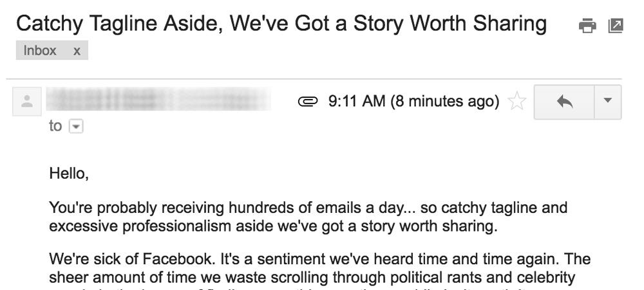This screenshot has width=644, height=290.
Task: Click the "Hello," greeting line
Action: [x=69, y=174]
